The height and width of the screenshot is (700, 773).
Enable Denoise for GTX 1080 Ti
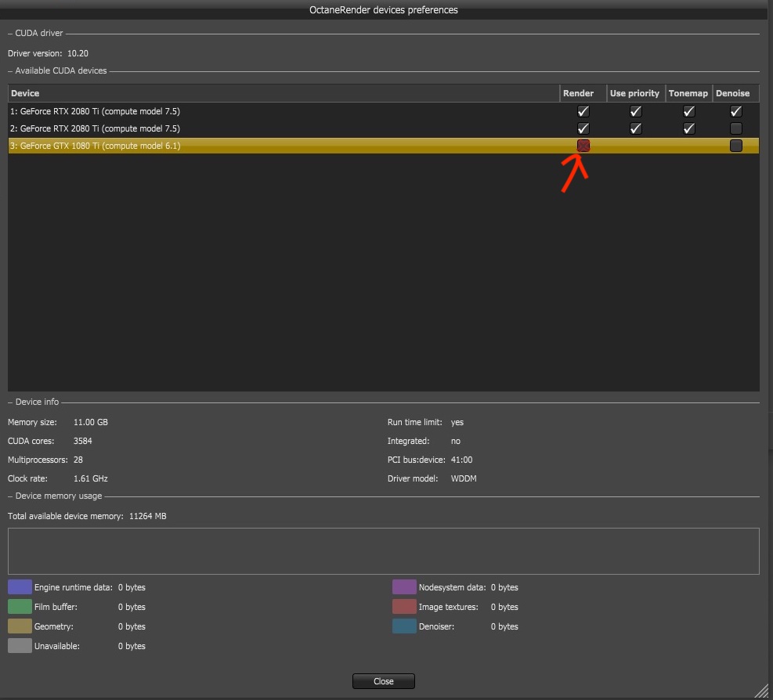coord(735,146)
